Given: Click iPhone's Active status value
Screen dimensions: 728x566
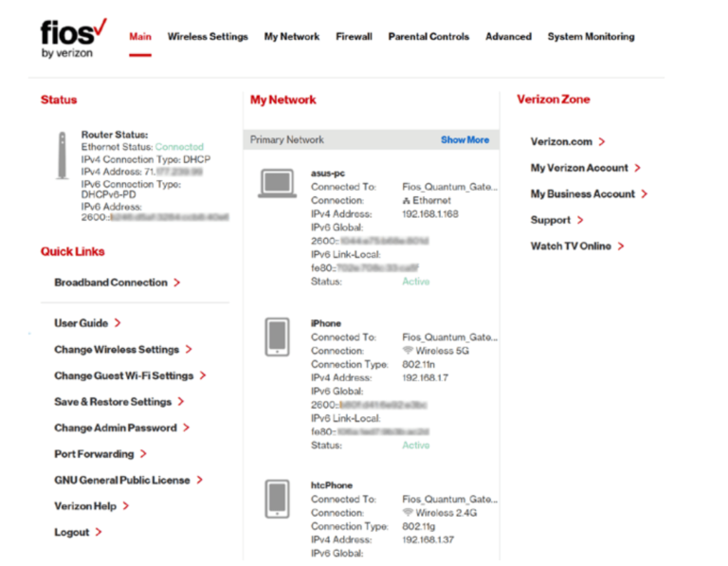Looking at the screenshot, I should pyautogui.click(x=415, y=446).
